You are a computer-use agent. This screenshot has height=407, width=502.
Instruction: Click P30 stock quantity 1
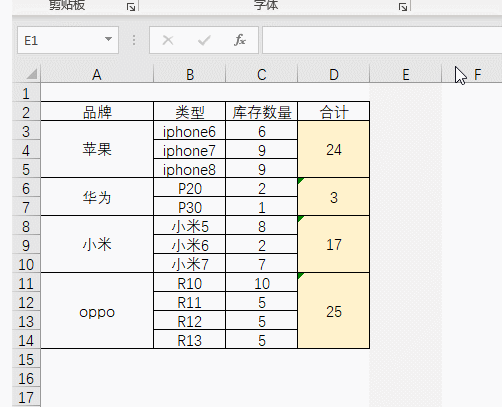click(262, 206)
